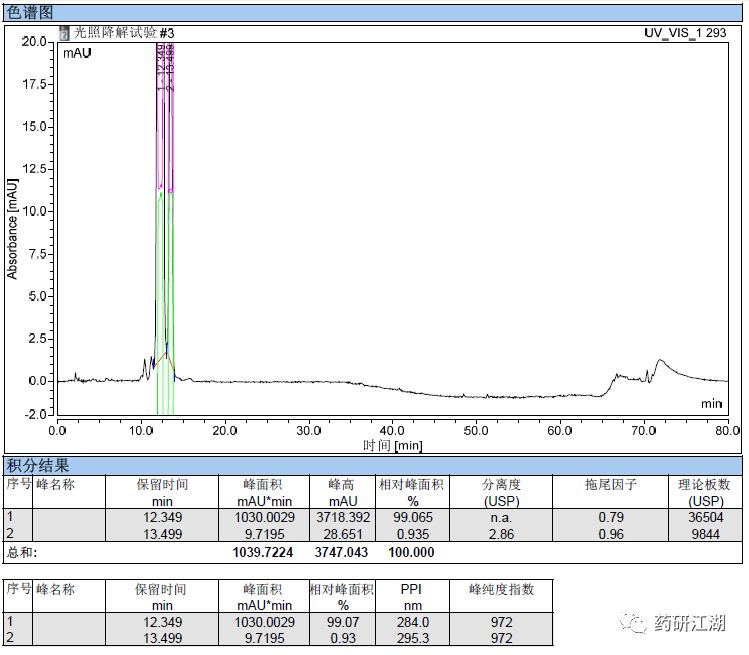The image size is (749, 655).
Task: Click the 总和 total row label
Action: (x=21, y=553)
